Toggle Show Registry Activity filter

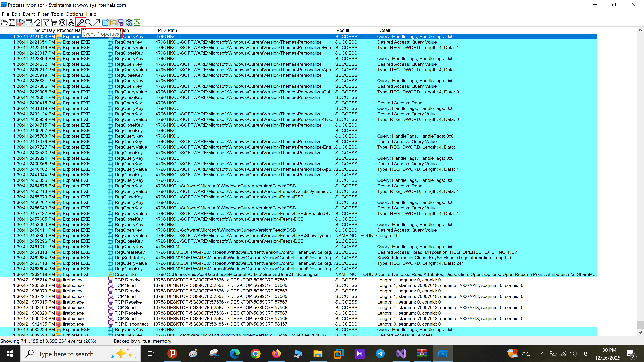click(105, 22)
